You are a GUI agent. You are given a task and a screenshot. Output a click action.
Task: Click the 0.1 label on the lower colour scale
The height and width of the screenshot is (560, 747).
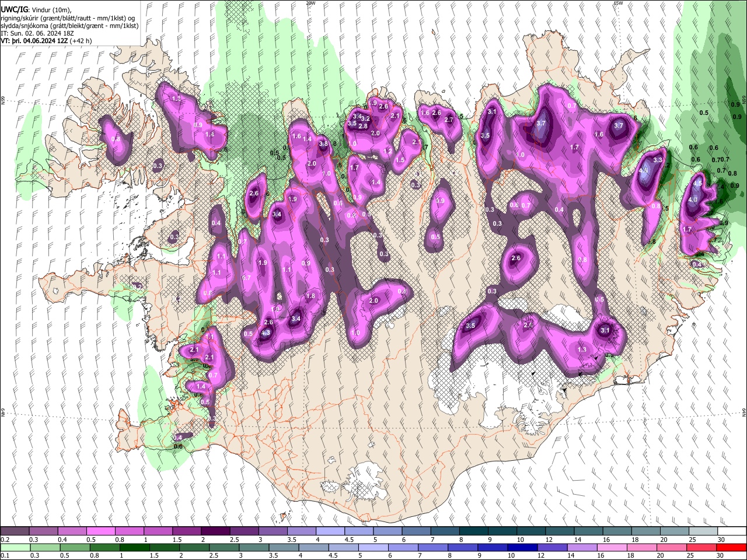(5, 556)
